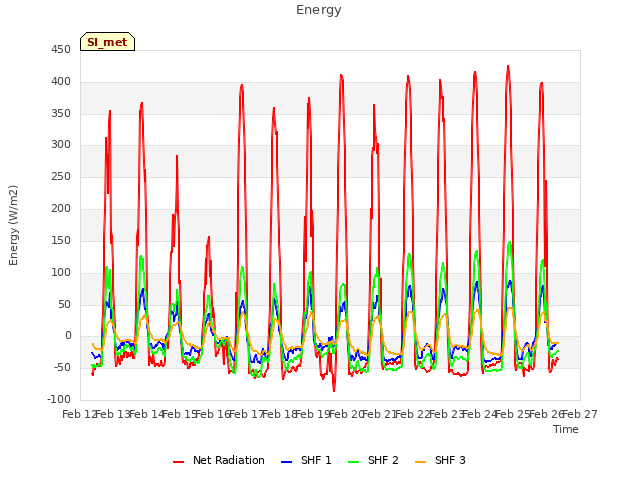This screenshot has width=640, height=480.
Task: Click the -100 y-axis tick label
Action: 59,399
